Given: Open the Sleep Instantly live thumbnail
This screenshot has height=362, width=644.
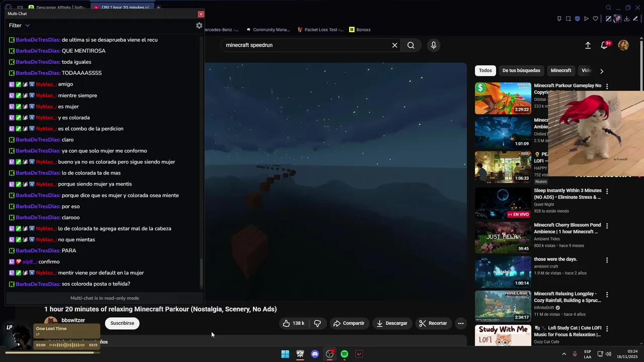Looking at the screenshot, I should point(503,203).
